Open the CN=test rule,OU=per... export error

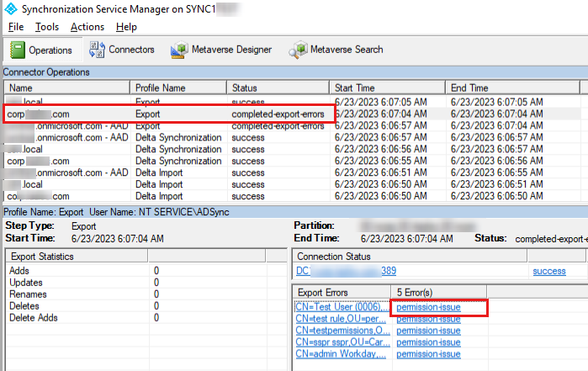pyautogui.click(x=341, y=319)
